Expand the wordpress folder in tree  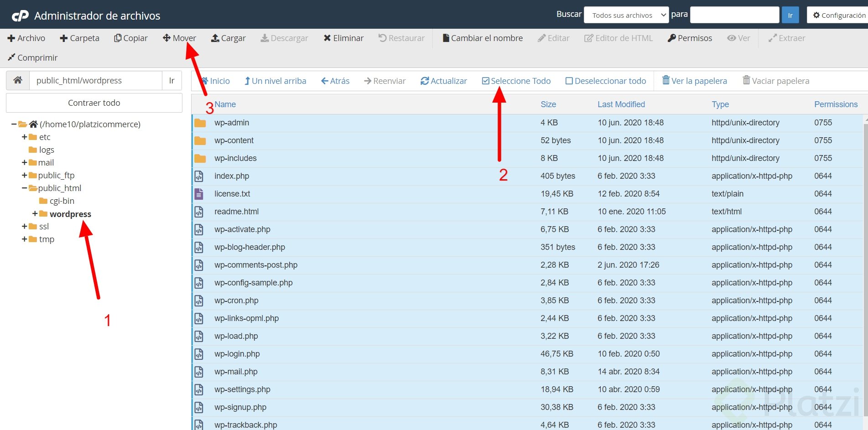(35, 213)
